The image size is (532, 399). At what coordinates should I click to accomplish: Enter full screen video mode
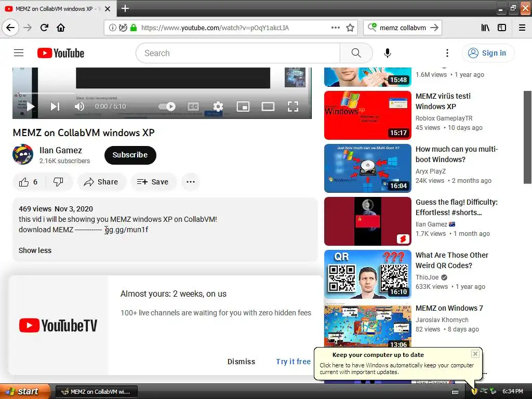tap(293, 107)
